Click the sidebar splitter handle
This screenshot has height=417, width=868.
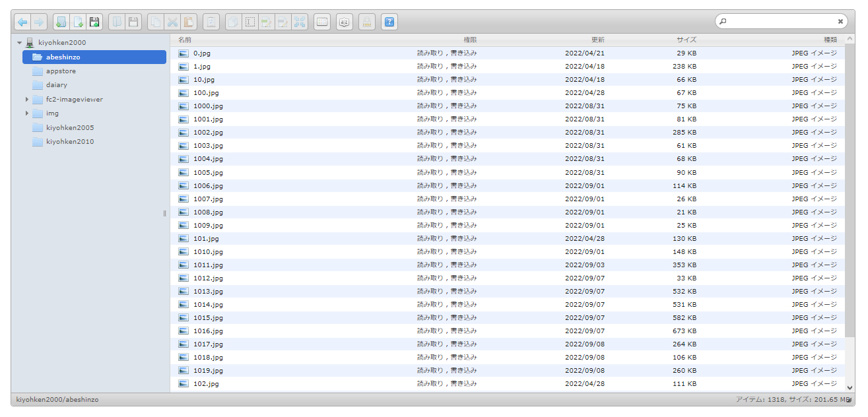tap(165, 213)
